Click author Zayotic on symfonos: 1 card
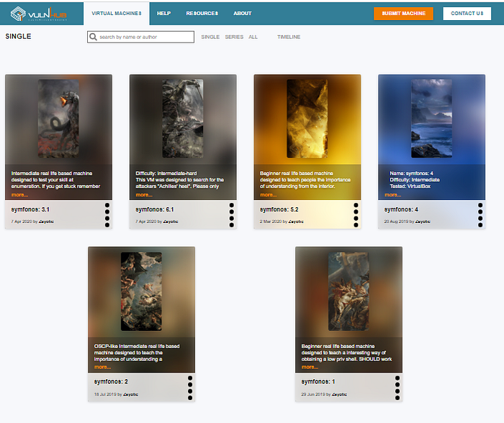504x423 pixels. coord(339,394)
